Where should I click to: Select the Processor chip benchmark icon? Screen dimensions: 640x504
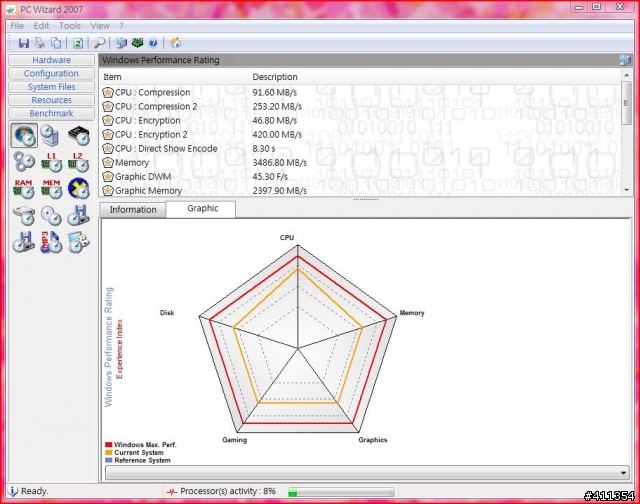pyautogui.click(x=78, y=135)
